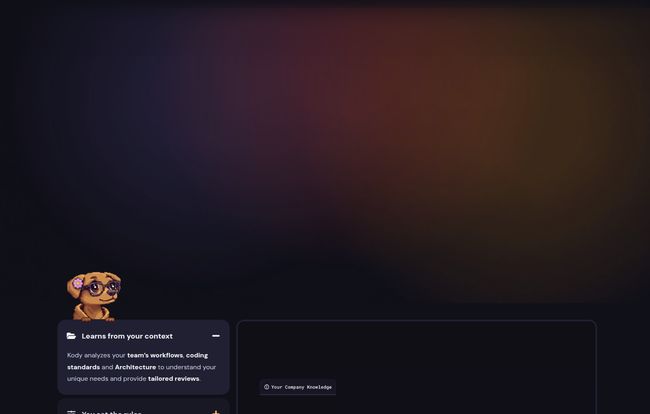
Task: Click the bold Architecture text
Action: (x=135, y=367)
